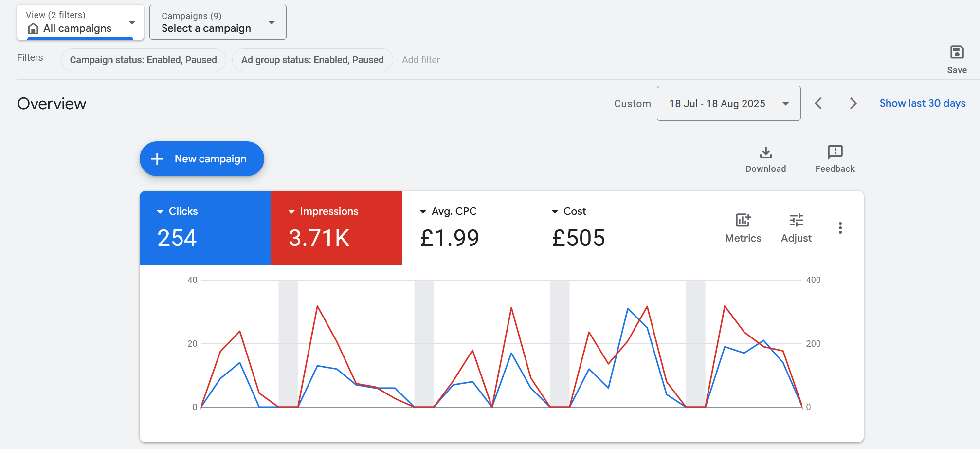Click the home icon in All campaigns

pos(33,28)
